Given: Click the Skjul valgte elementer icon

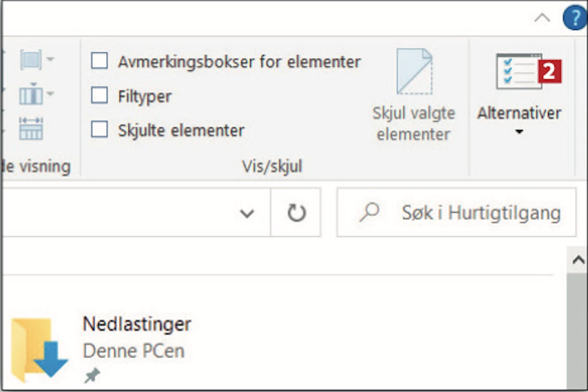Looking at the screenshot, I should (x=414, y=71).
